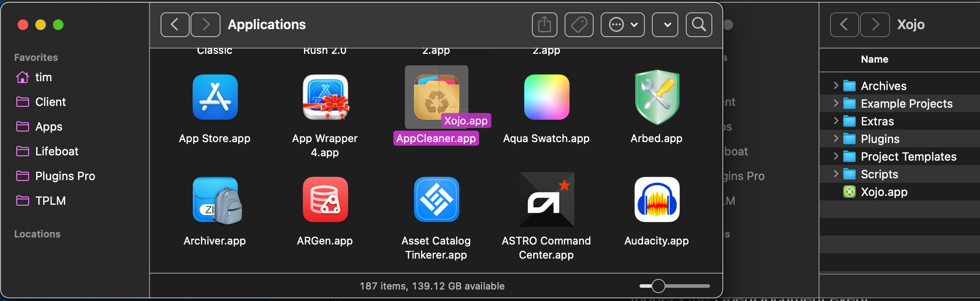Expand the Scripts folder in Xojo window
This screenshot has height=301, width=980.
(836, 174)
